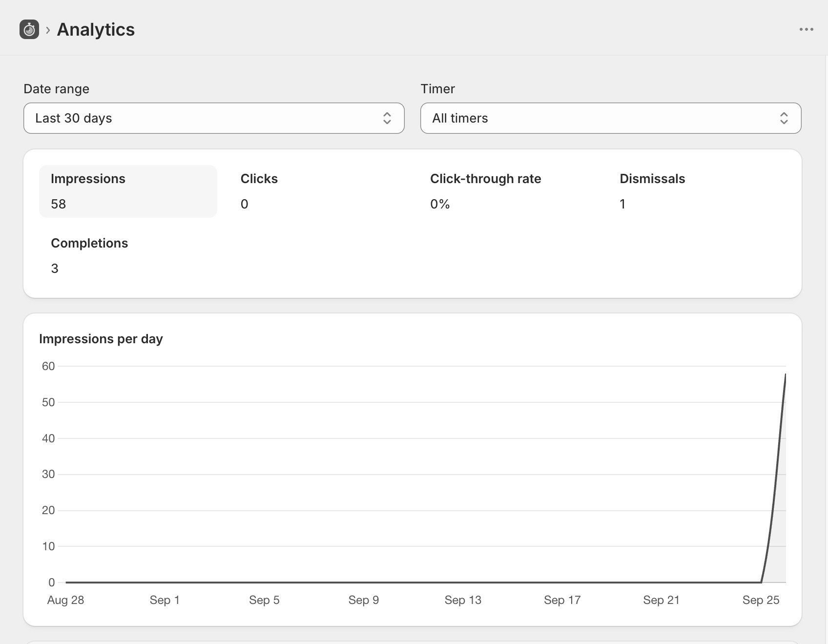Click the 0% click-through rate value
The height and width of the screenshot is (644, 828).
440,204
